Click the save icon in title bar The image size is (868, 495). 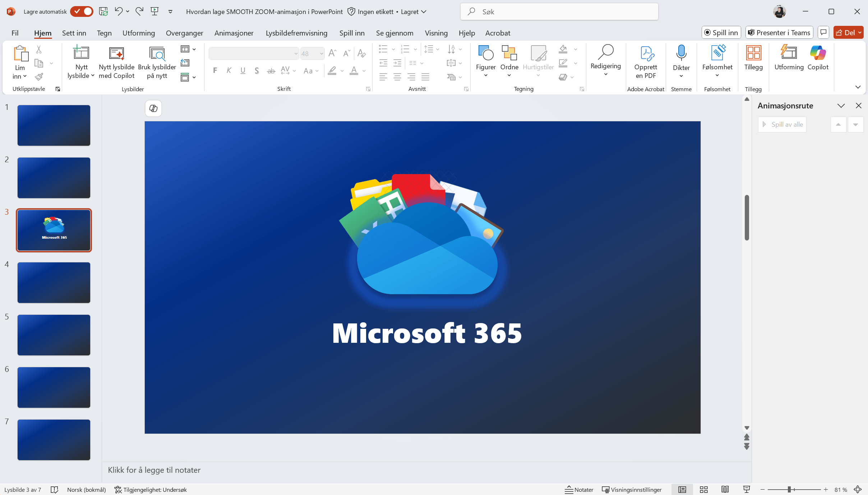[x=103, y=11]
